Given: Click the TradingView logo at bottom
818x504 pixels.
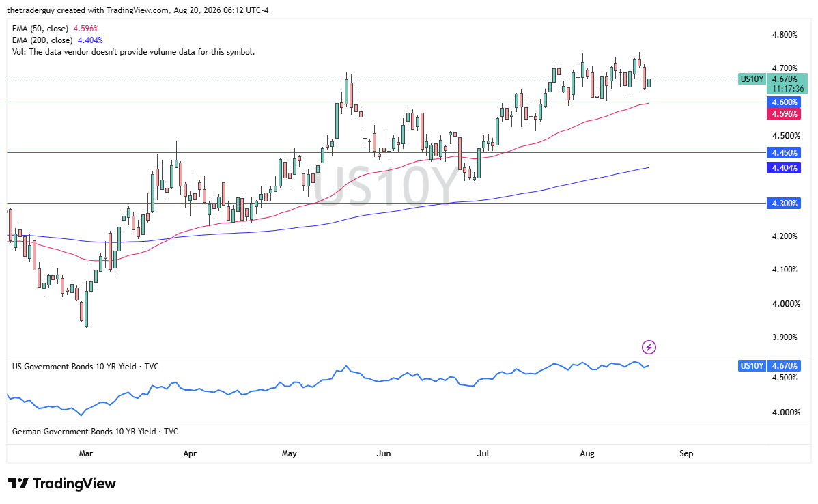Looking at the screenshot, I should click(62, 484).
